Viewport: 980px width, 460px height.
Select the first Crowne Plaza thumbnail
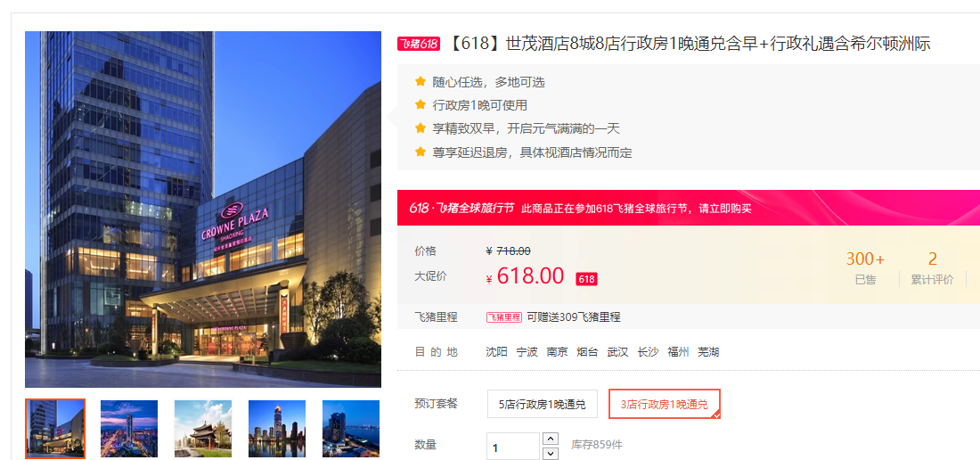(55, 429)
